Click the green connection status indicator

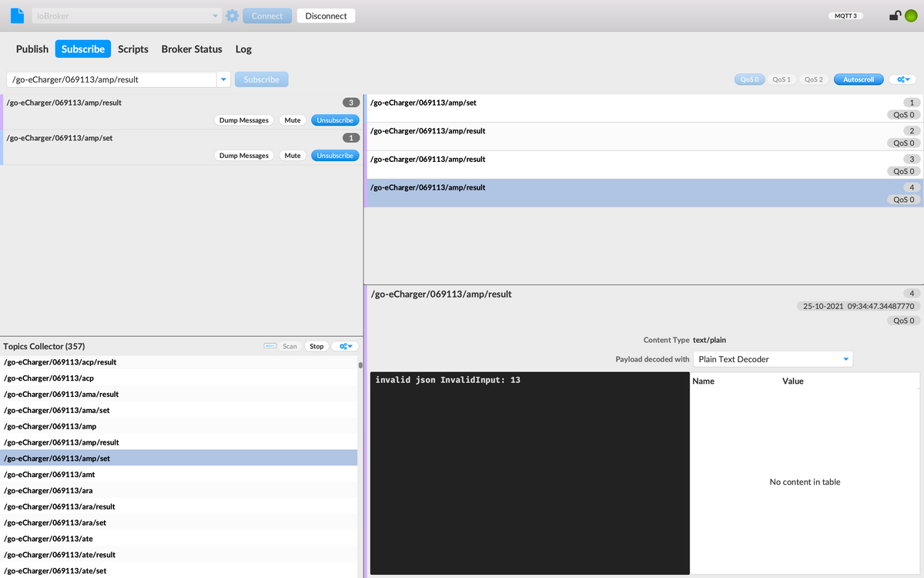point(911,15)
